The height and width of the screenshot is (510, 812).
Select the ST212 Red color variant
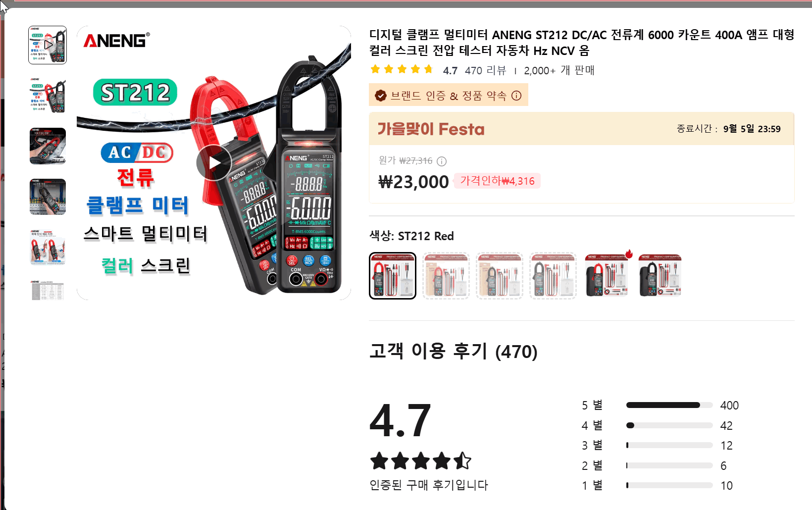point(393,276)
